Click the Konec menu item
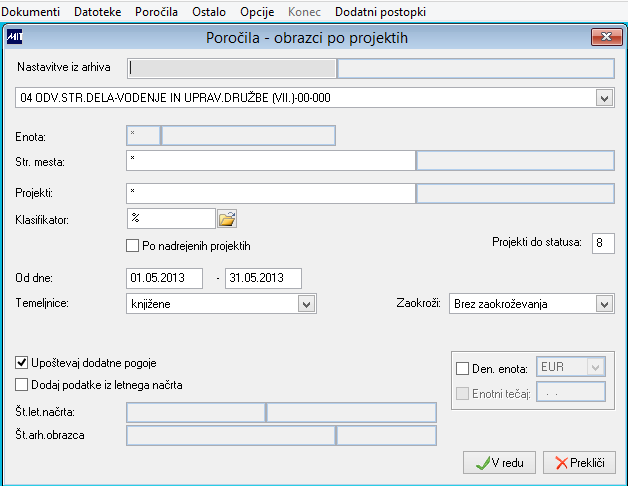Image resolution: width=628 pixels, height=486 pixels. [304, 12]
